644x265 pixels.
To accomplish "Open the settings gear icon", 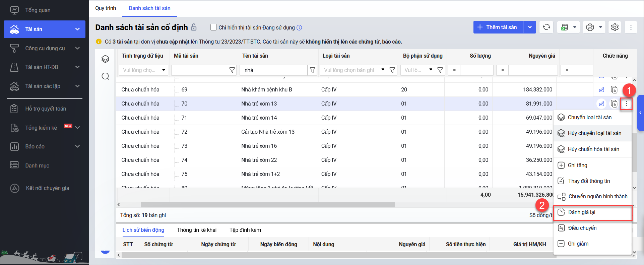I will pyautogui.click(x=615, y=27).
